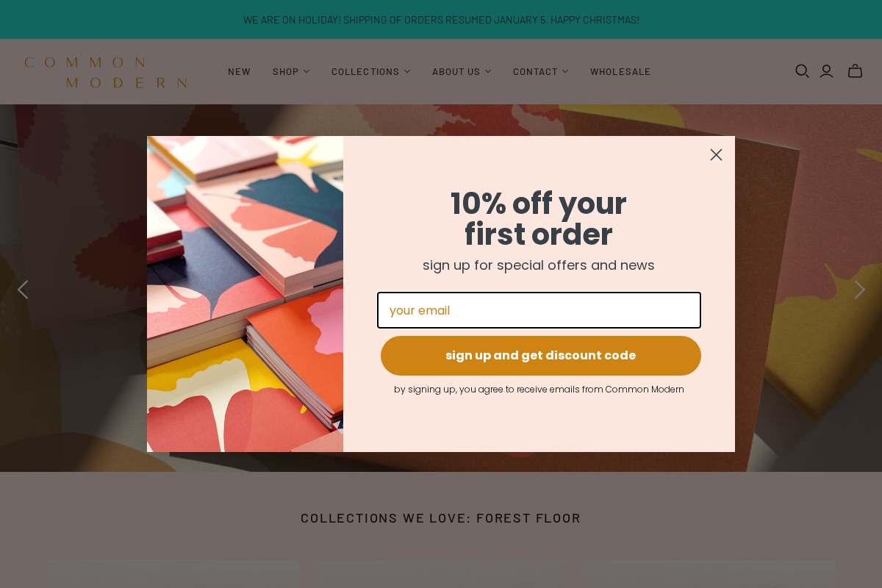Expand the About Us dropdown menu

click(462, 71)
